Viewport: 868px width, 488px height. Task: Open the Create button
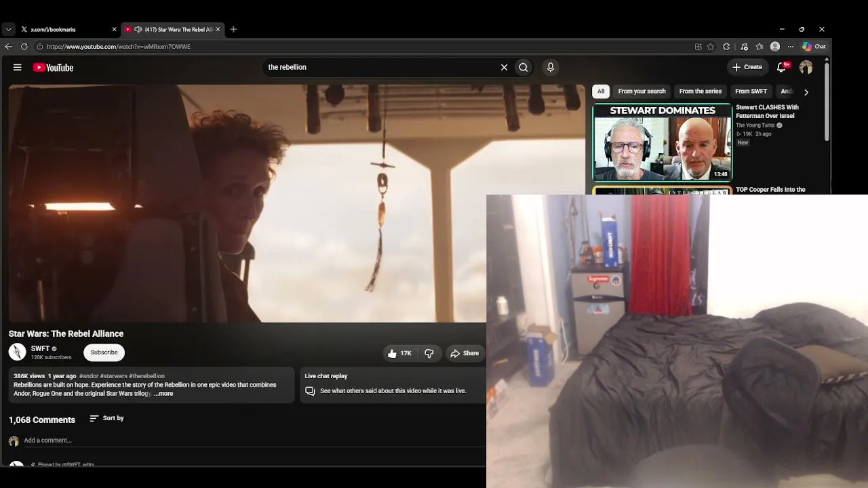(x=747, y=67)
